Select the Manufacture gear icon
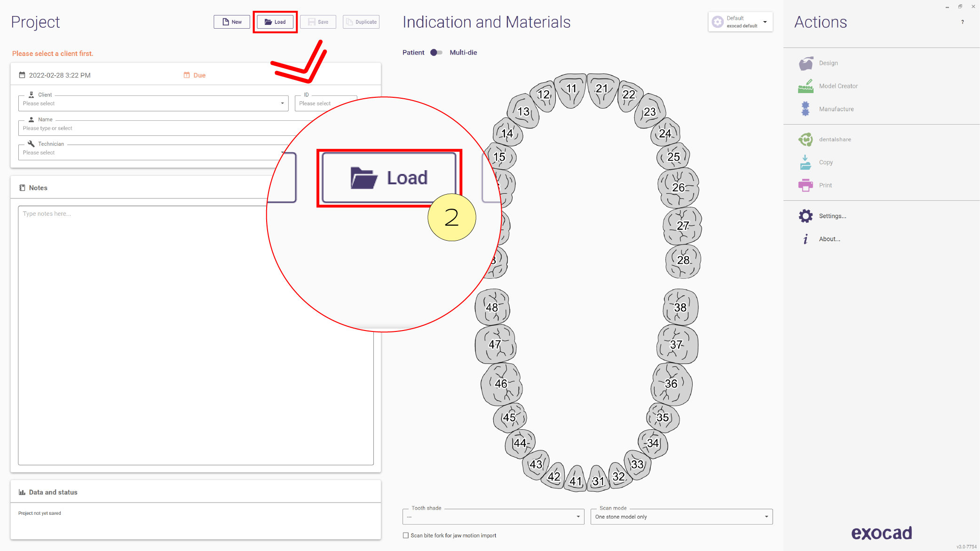 (x=806, y=109)
